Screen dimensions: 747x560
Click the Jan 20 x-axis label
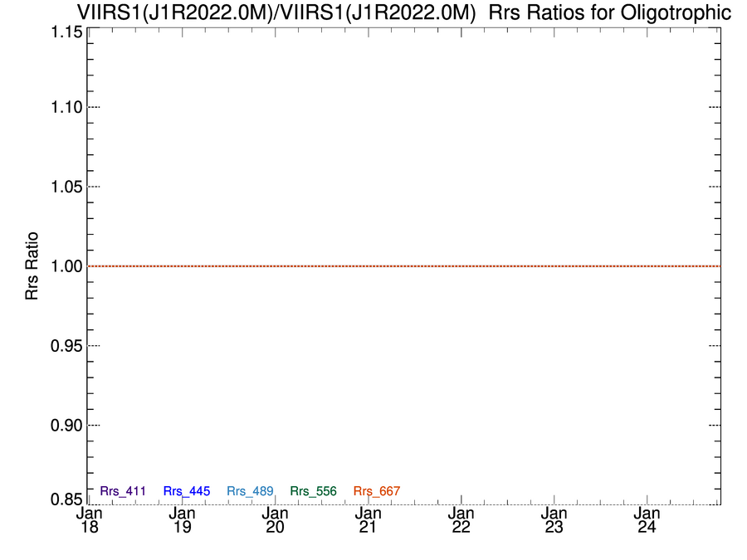(x=275, y=520)
